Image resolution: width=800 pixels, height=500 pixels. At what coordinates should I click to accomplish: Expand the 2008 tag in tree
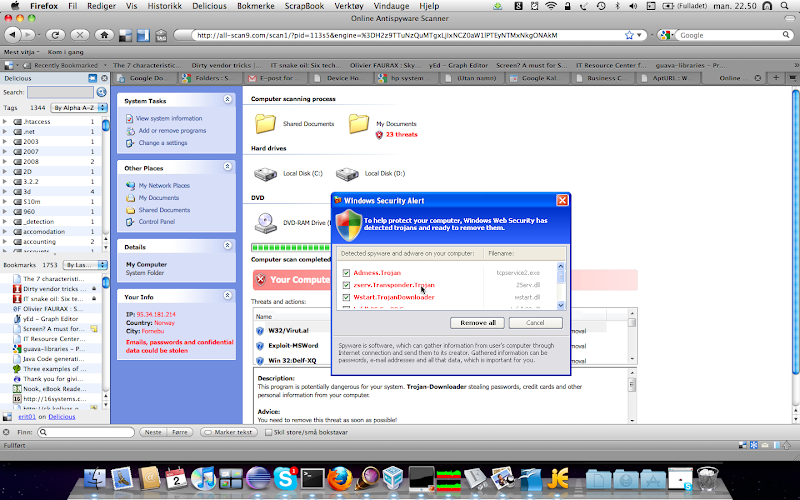pos(5,162)
